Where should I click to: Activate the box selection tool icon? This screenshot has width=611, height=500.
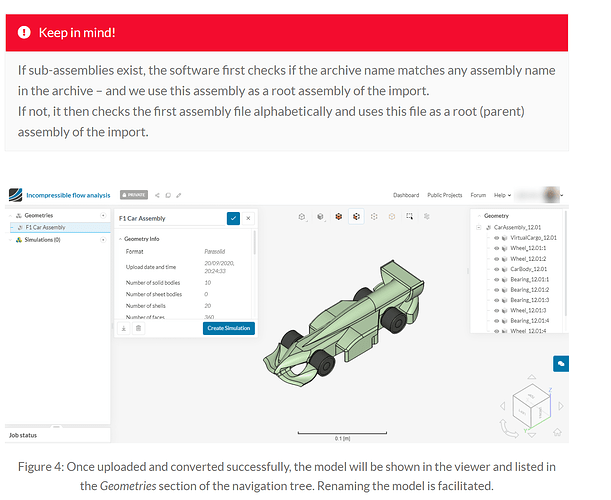410,216
